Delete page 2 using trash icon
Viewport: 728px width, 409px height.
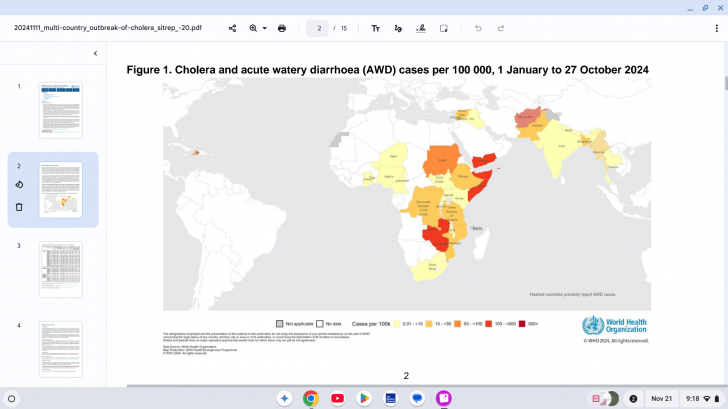tap(19, 207)
